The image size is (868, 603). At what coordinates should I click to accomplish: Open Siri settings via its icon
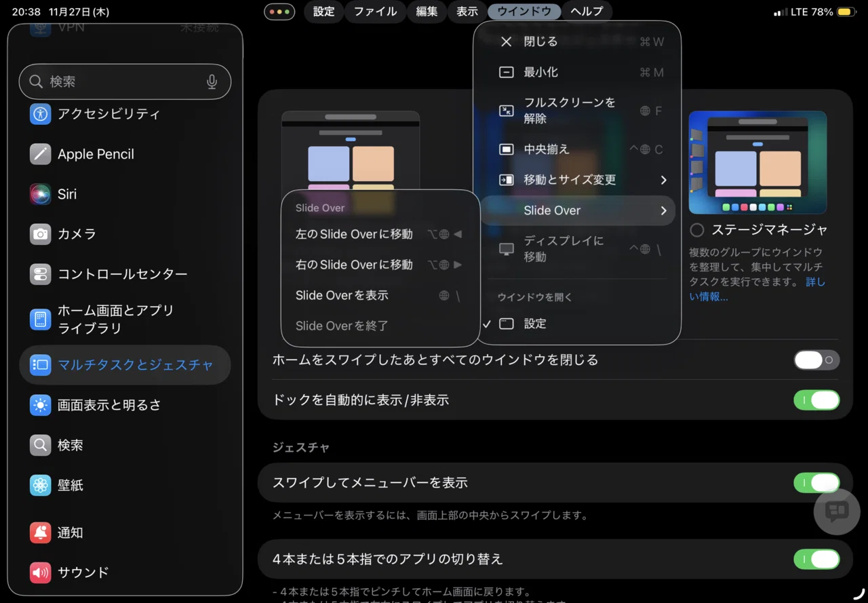coord(41,194)
